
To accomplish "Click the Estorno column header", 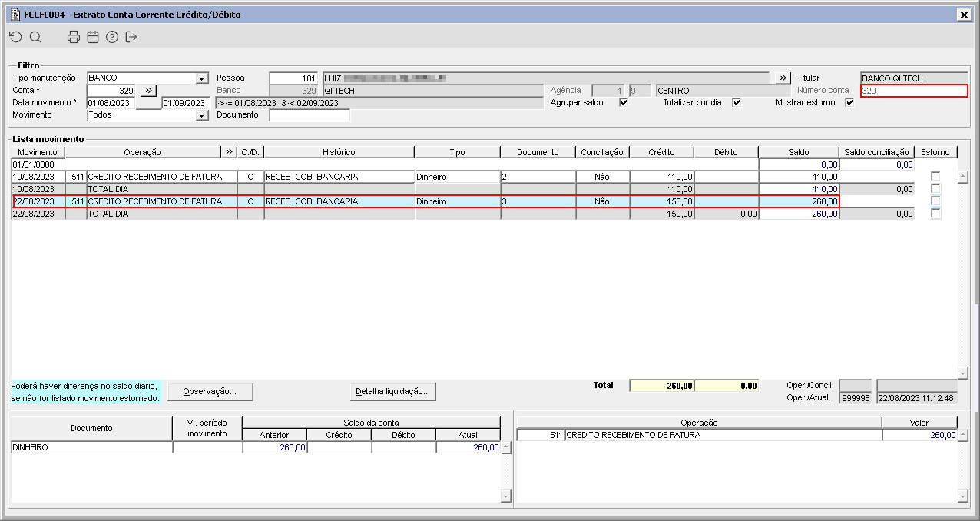I will [x=936, y=152].
